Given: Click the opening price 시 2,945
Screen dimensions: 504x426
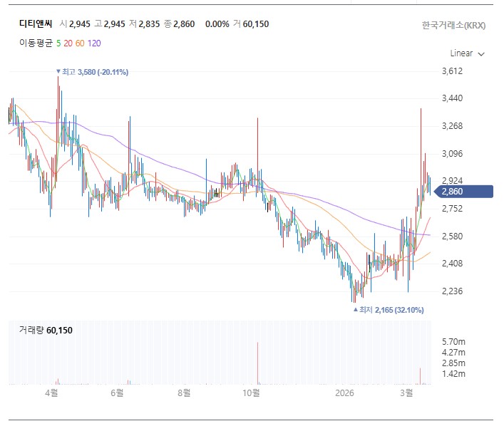Looking at the screenshot, I should (75, 24).
